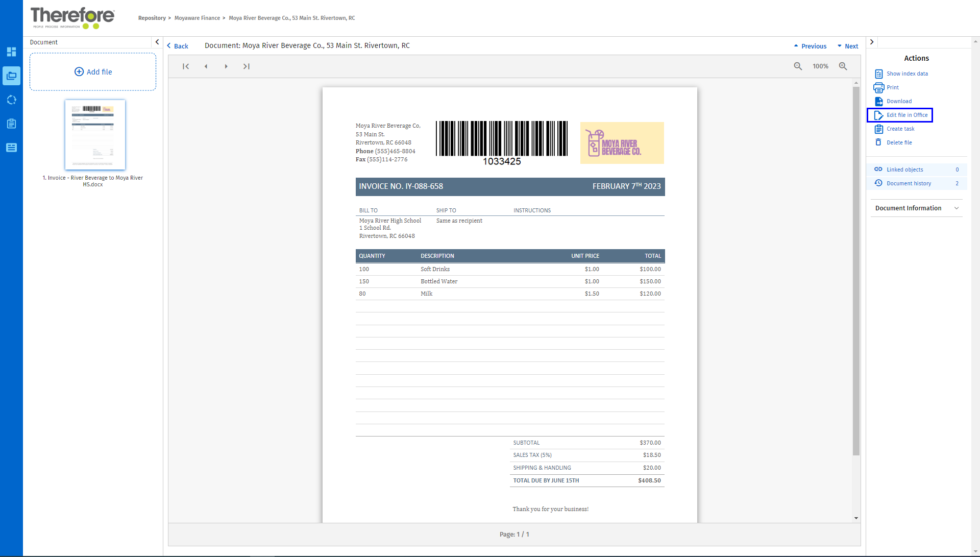This screenshot has width=980, height=557.
Task: Open the Previous document
Action: pyautogui.click(x=810, y=46)
